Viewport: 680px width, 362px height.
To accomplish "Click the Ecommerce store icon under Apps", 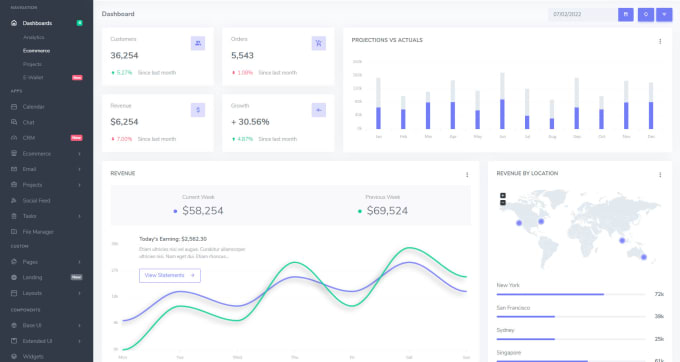I will pos(14,153).
